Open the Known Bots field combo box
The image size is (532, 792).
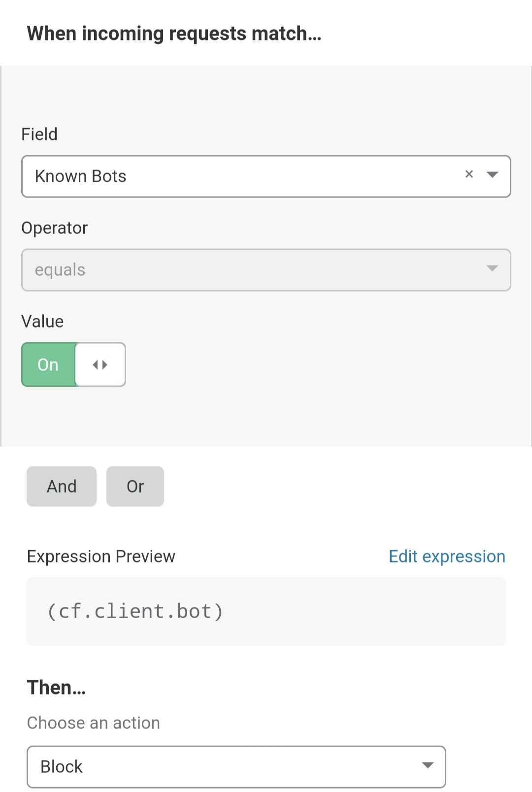[236, 176]
